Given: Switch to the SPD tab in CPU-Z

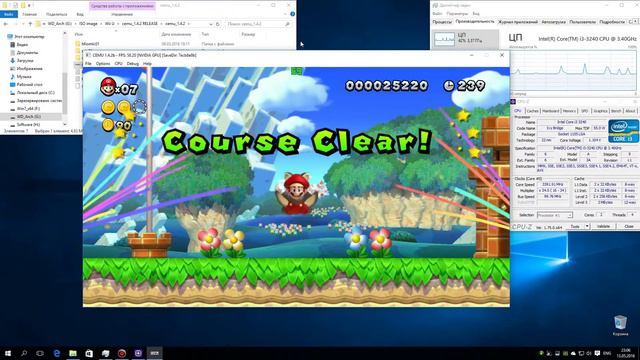Looking at the screenshot, I should pyautogui.click(x=584, y=111).
